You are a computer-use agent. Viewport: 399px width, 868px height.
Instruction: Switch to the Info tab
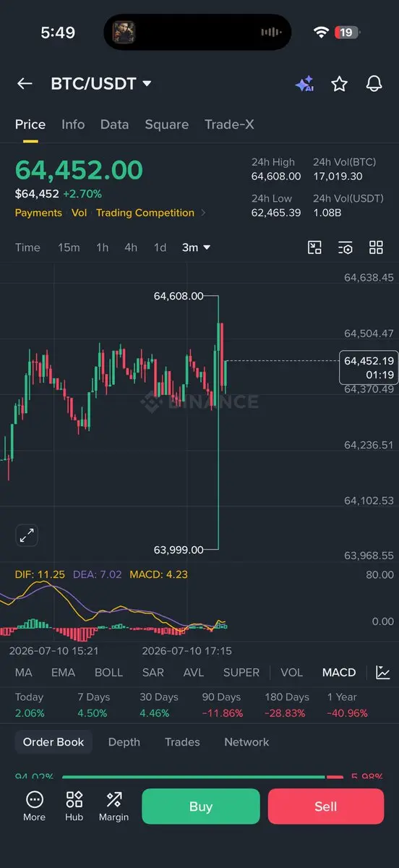73,124
